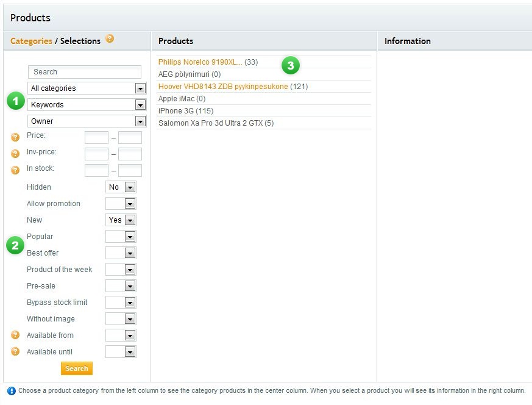Screen dimensions: 532x405
Task: Switch to the Categories tab
Action: tap(31, 41)
